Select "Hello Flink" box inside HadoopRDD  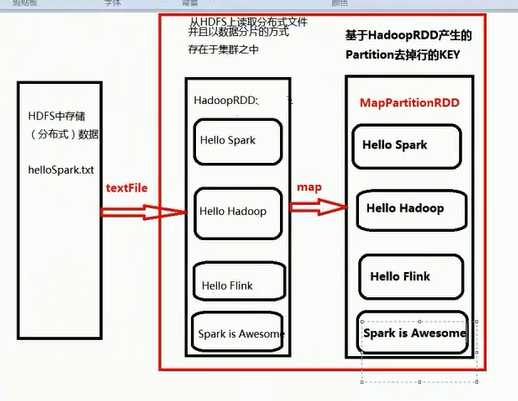[239, 281]
